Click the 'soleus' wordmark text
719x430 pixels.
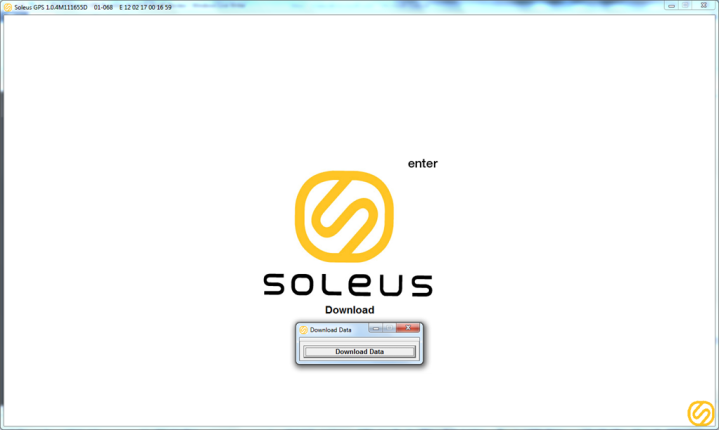[x=348, y=285]
